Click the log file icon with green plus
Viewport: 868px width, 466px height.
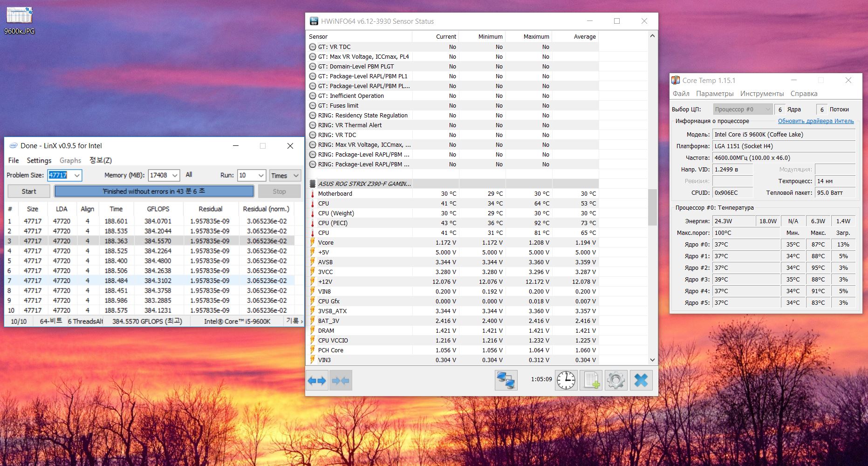coord(591,380)
